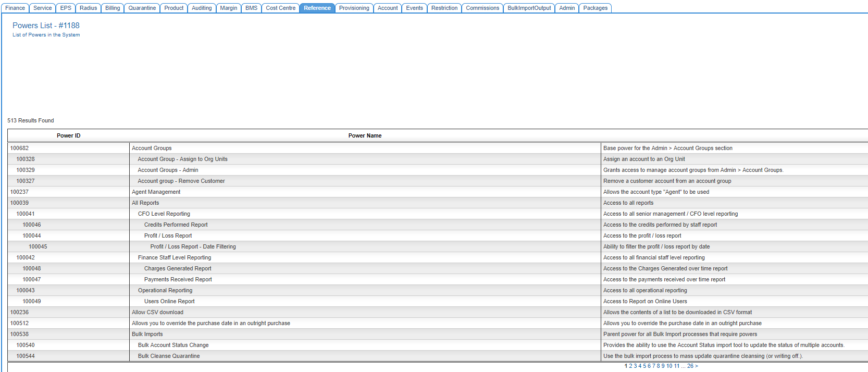The height and width of the screenshot is (372, 868).
Task: Sort by the Power ID column header
Action: click(68, 135)
